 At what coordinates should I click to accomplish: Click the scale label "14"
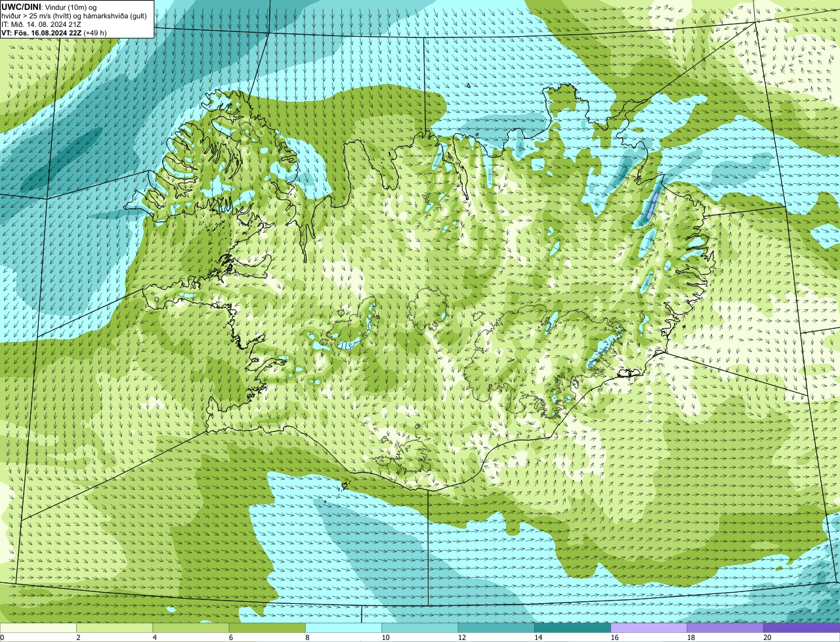point(538,637)
